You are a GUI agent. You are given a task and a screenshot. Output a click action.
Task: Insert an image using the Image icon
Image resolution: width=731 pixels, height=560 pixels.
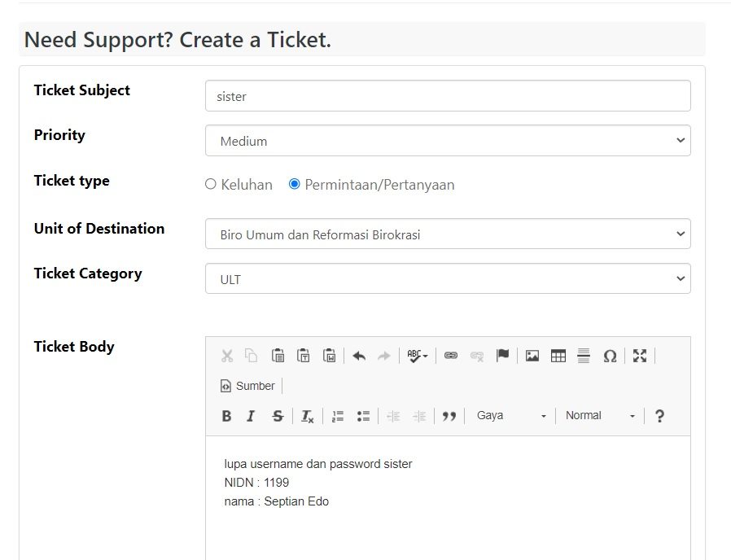532,356
